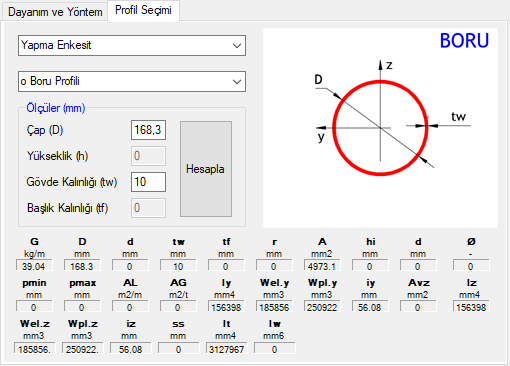Screen dimensions: 510x366
Task: Click the Başlık Kalınlığı (tf) label
Action: (67, 208)
